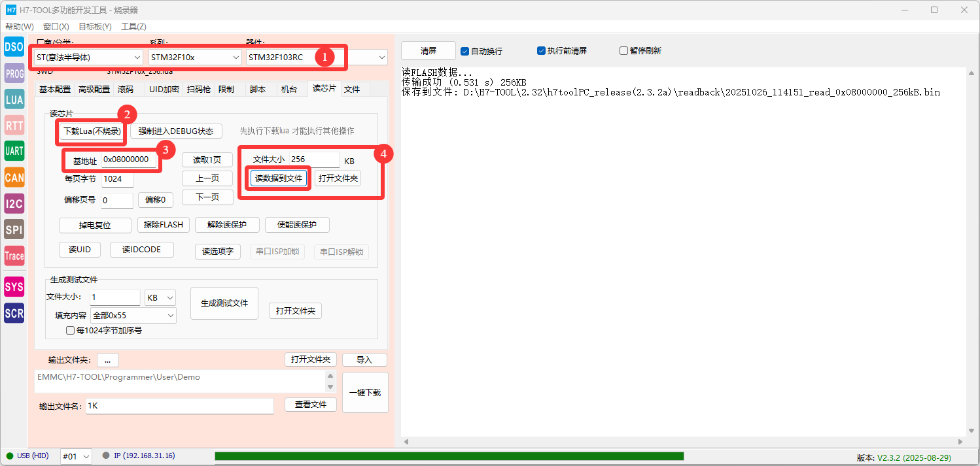Click the 偏移页号 input field
The height and width of the screenshot is (466, 980).
click(x=117, y=201)
